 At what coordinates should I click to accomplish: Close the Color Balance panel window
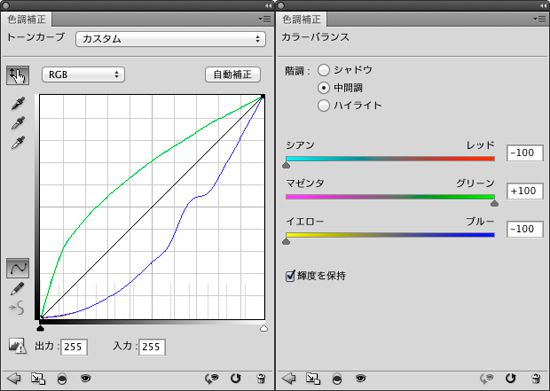click(281, 5)
